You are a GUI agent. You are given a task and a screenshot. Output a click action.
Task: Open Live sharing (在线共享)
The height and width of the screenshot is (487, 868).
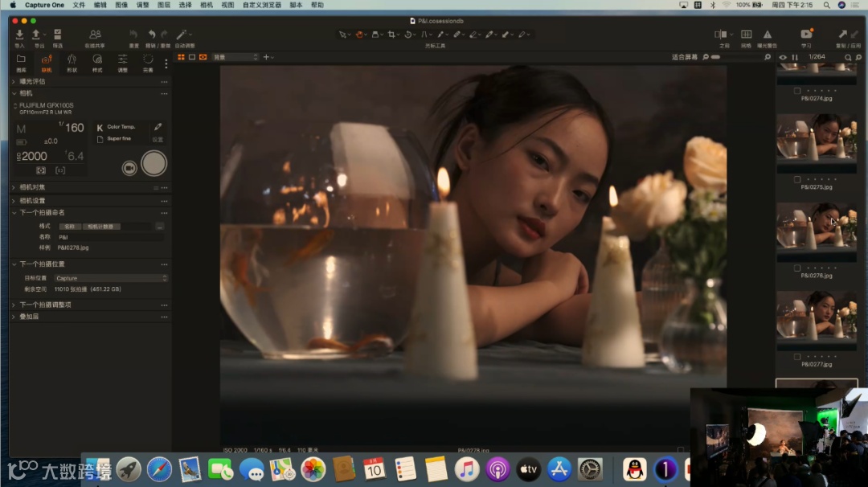coord(95,35)
